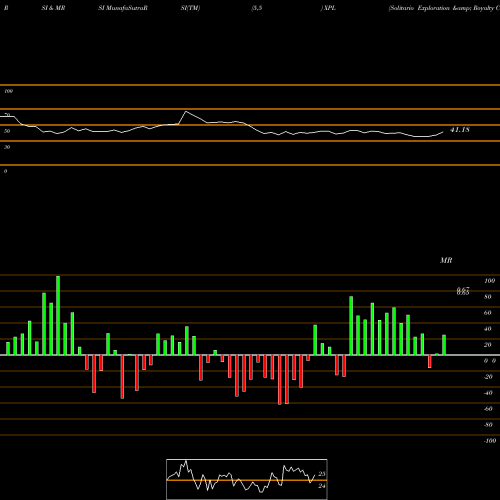500x500 pixels.
Task: Click the value 24 in the mini chart
Action: pos(322,486)
